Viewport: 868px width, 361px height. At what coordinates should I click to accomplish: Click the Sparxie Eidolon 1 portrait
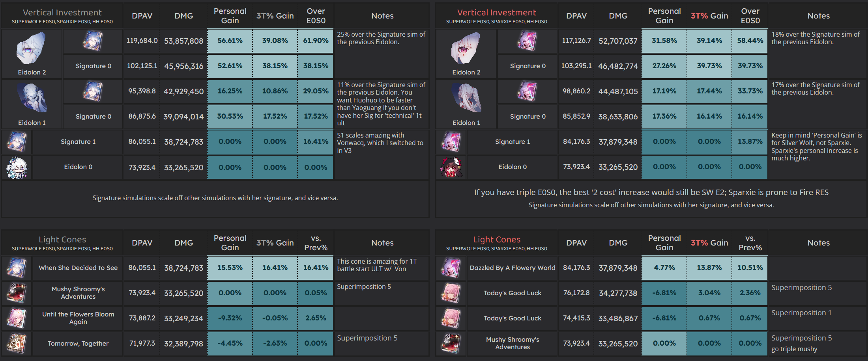click(x=466, y=99)
